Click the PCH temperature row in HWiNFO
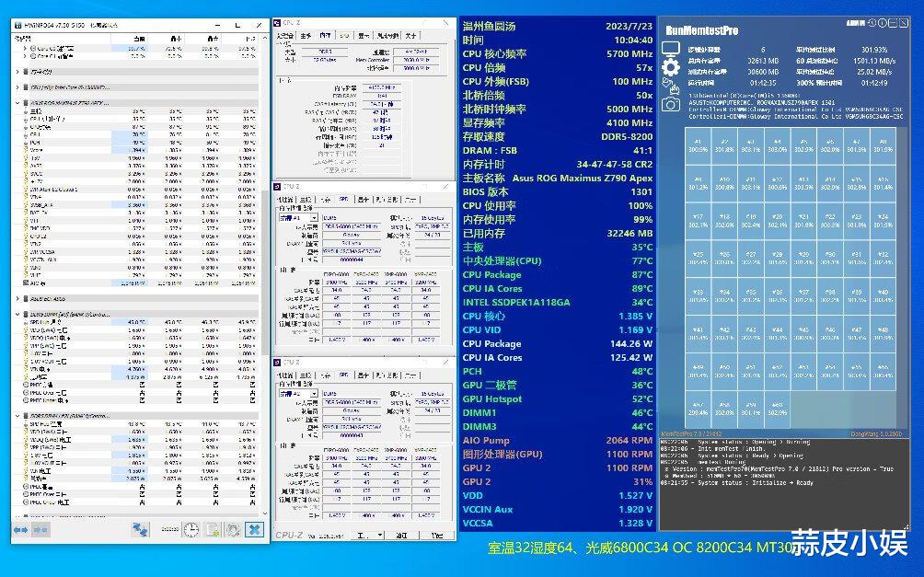Image resolution: width=924 pixels, height=577 pixels. (x=139, y=143)
